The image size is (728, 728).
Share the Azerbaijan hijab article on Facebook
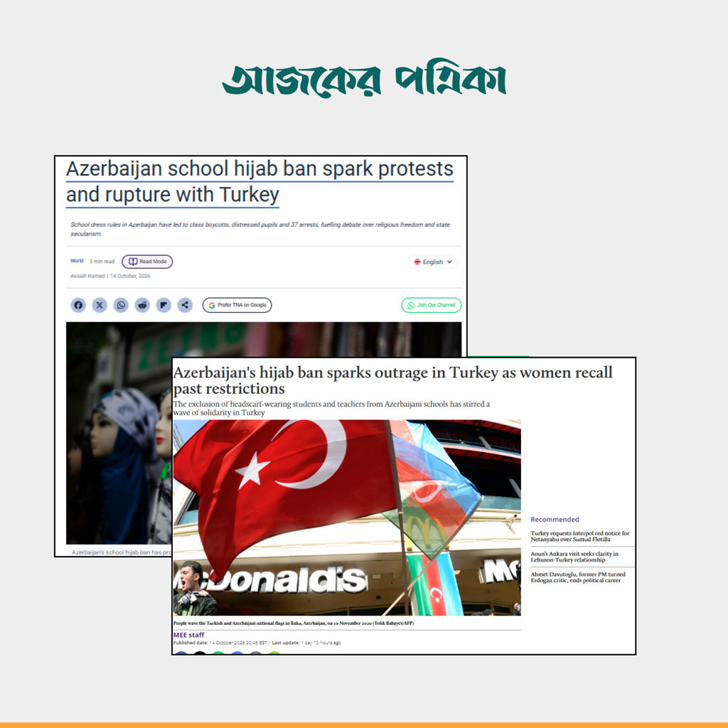[78, 305]
